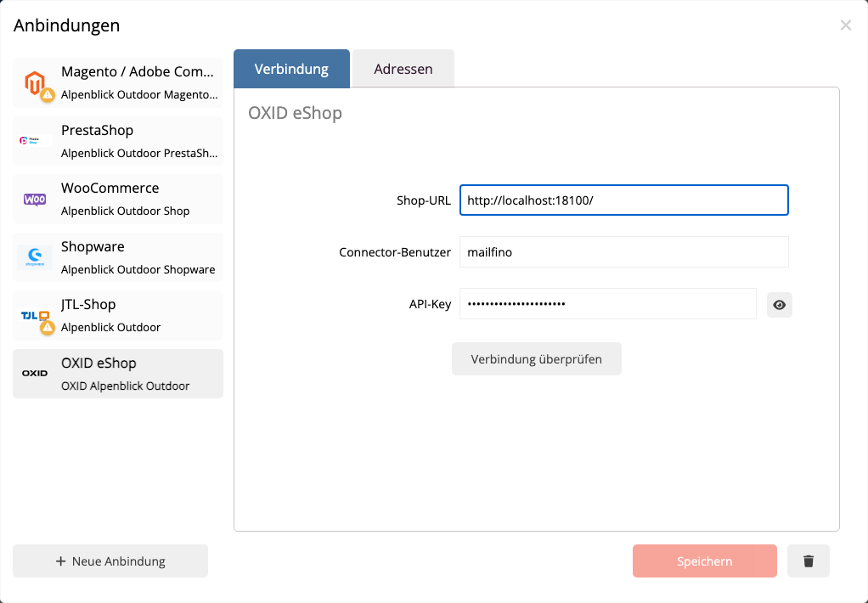This screenshot has height=603, width=868.
Task: Click the 'API-Key' field label
Action: (x=430, y=304)
